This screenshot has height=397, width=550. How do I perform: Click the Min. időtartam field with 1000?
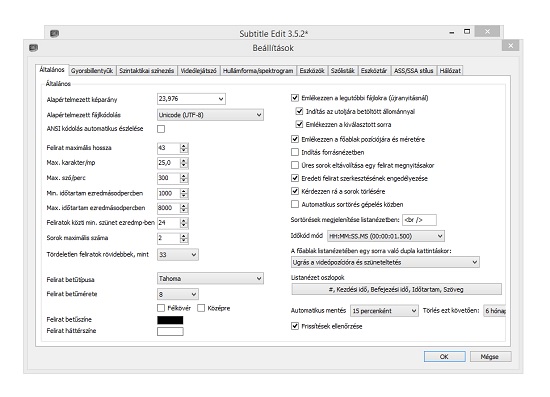point(169,193)
